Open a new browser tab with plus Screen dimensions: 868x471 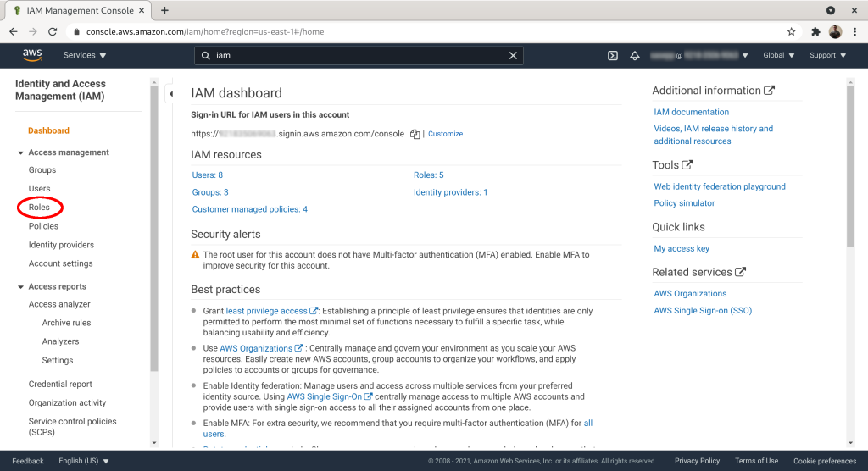pos(164,10)
